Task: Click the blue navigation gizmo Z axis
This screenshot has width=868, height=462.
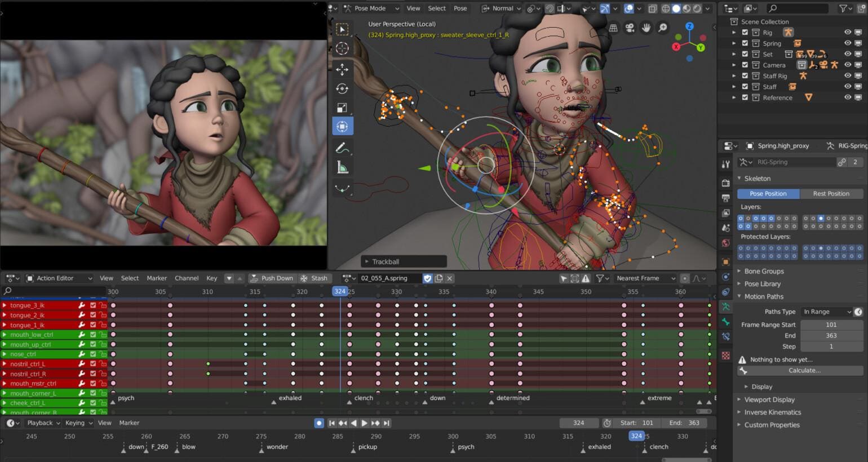Action: point(689,25)
